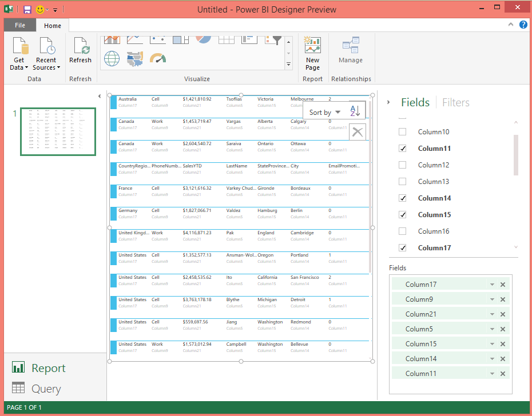Switch to the Filters pane tab
Viewport: 532px width, 416px height.
click(x=456, y=102)
